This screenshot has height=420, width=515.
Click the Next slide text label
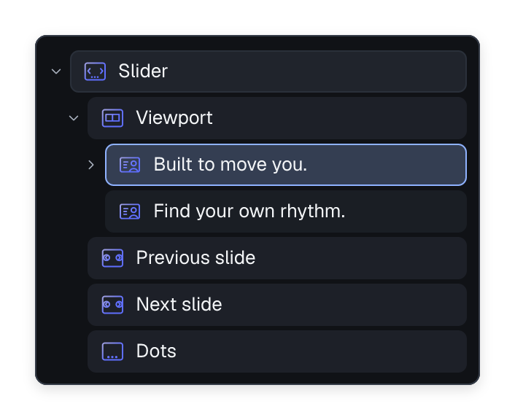click(179, 304)
